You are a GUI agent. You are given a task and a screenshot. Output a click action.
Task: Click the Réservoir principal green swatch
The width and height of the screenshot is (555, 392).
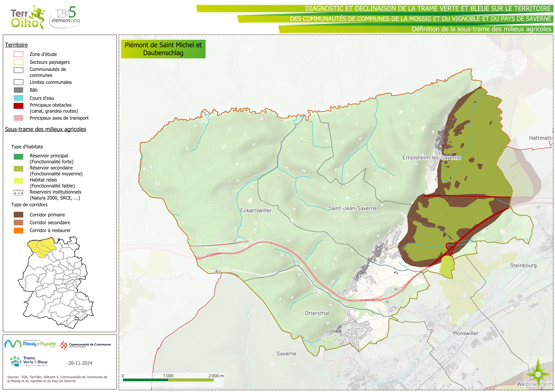click(18, 157)
